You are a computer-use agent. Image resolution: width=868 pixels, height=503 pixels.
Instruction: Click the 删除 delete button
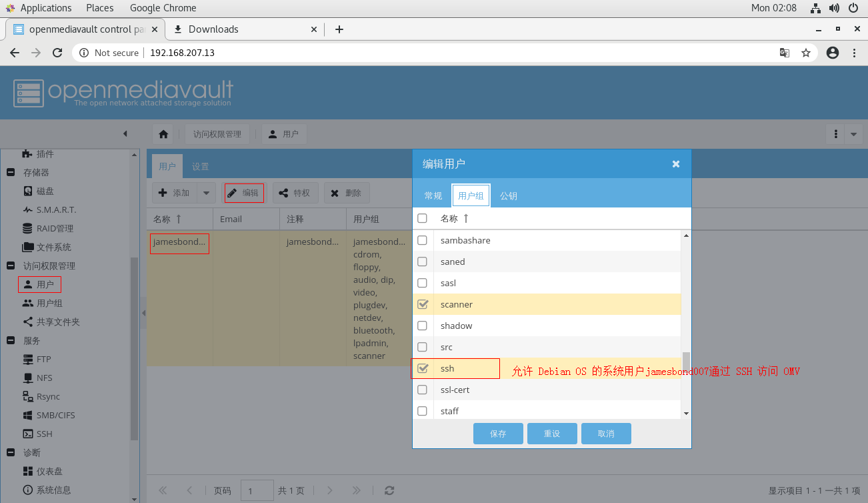pos(347,193)
